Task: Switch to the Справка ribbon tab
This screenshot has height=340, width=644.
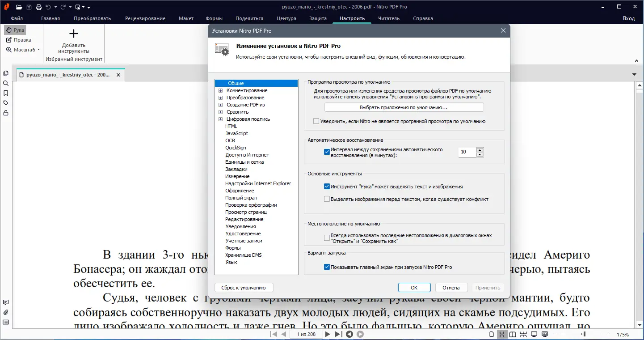Action: pyautogui.click(x=423, y=18)
